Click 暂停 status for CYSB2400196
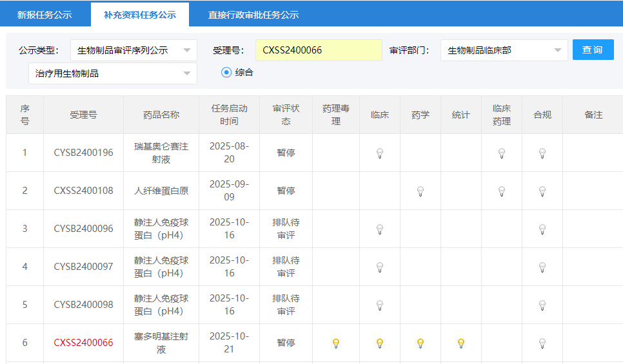623x364 pixels. (x=286, y=153)
